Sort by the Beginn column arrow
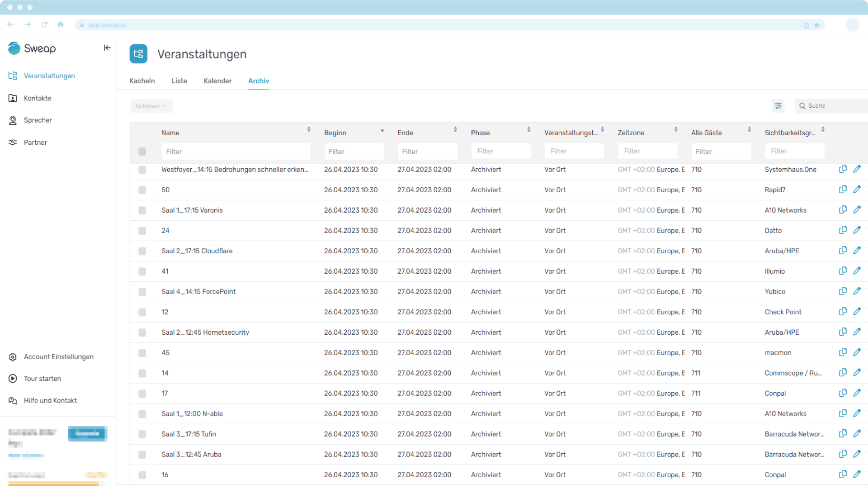 [382, 131]
